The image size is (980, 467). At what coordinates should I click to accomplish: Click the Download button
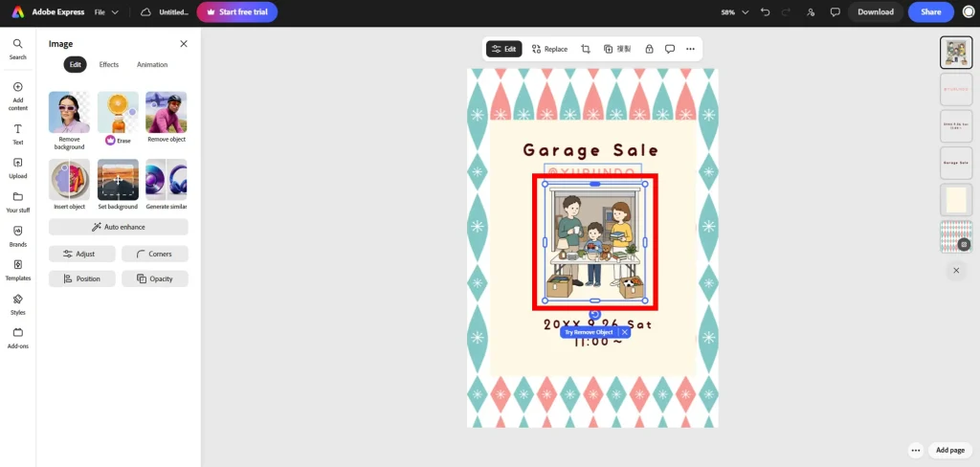click(875, 11)
